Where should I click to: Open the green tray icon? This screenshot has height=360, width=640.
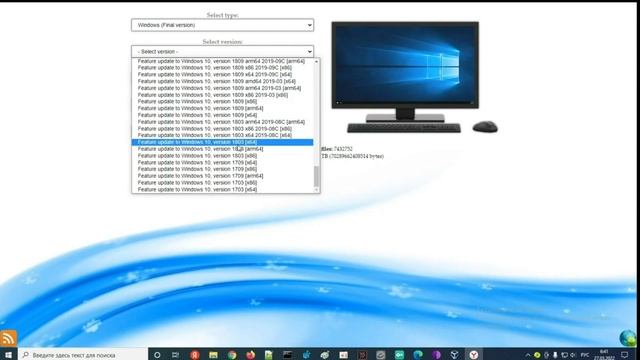(x=537, y=355)
